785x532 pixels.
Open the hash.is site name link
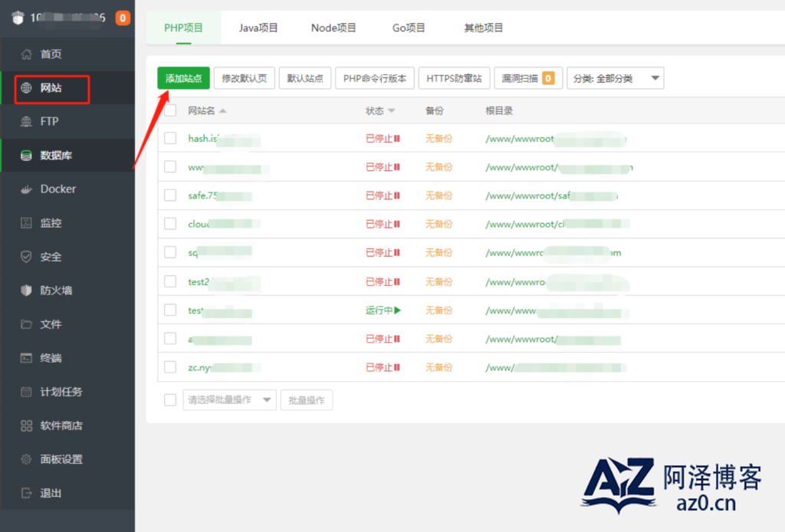pyautogui.click(x=224, y=139)
